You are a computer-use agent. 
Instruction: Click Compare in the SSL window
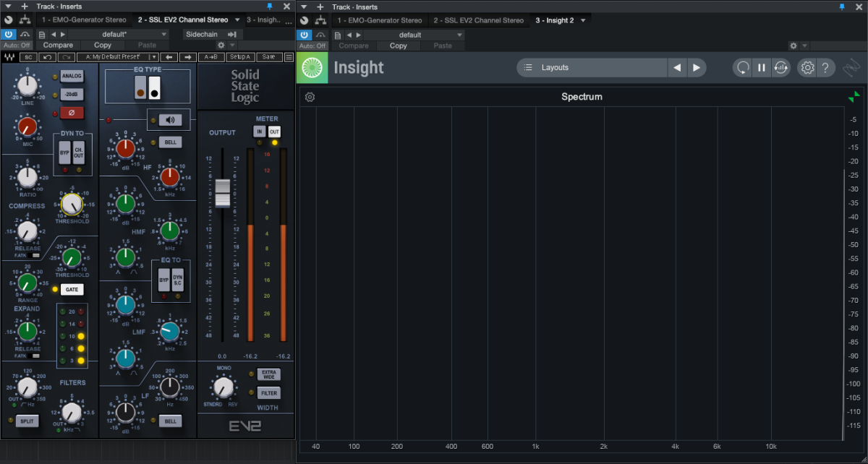point(59,45)
